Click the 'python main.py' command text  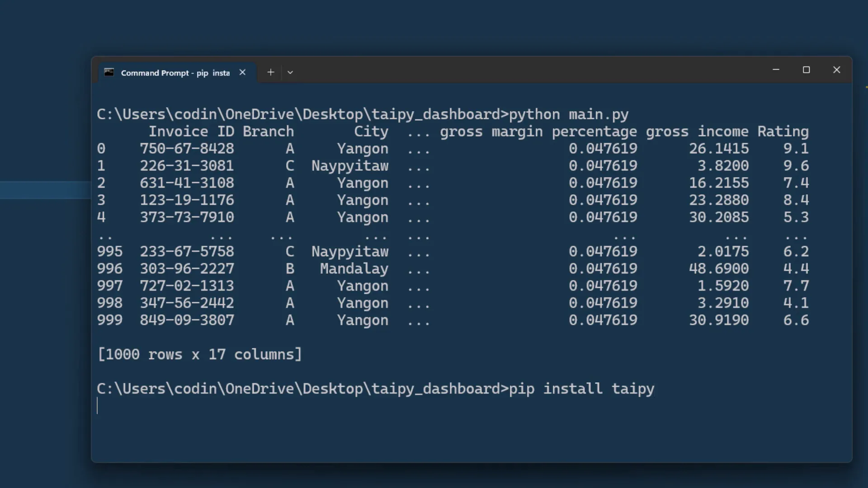(x=569, y=114)
